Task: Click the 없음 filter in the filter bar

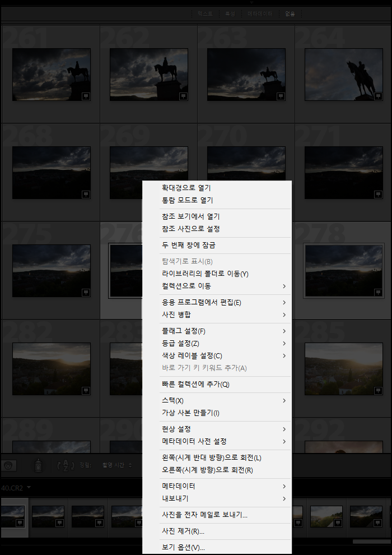Action: (x=290, y=14)
